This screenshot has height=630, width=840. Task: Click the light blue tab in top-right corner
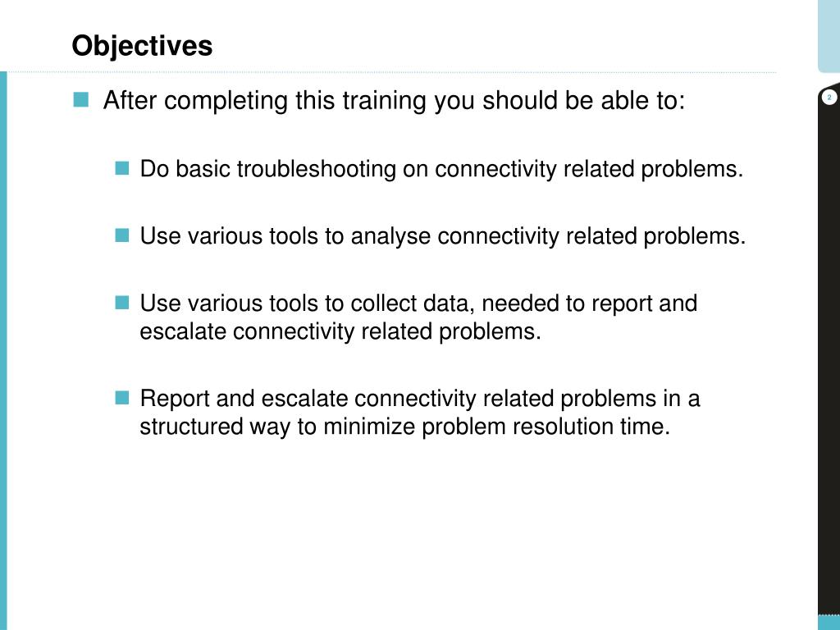coord(829,35)
